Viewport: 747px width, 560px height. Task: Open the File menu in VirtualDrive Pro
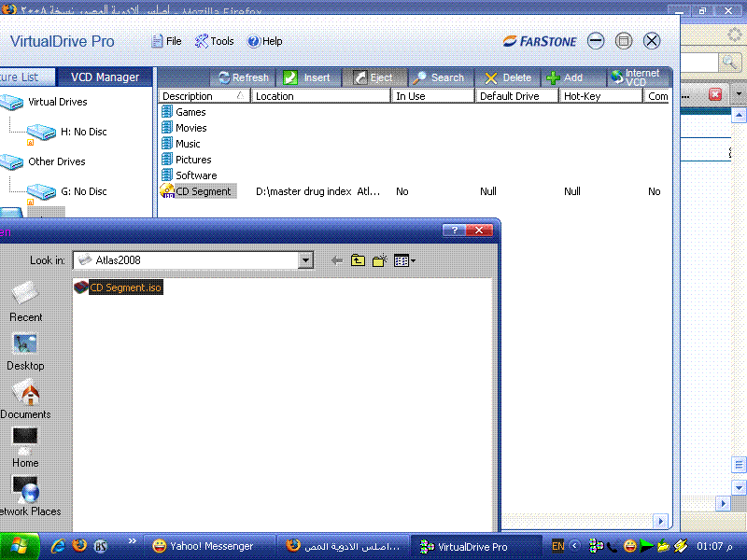pos(166,41)
